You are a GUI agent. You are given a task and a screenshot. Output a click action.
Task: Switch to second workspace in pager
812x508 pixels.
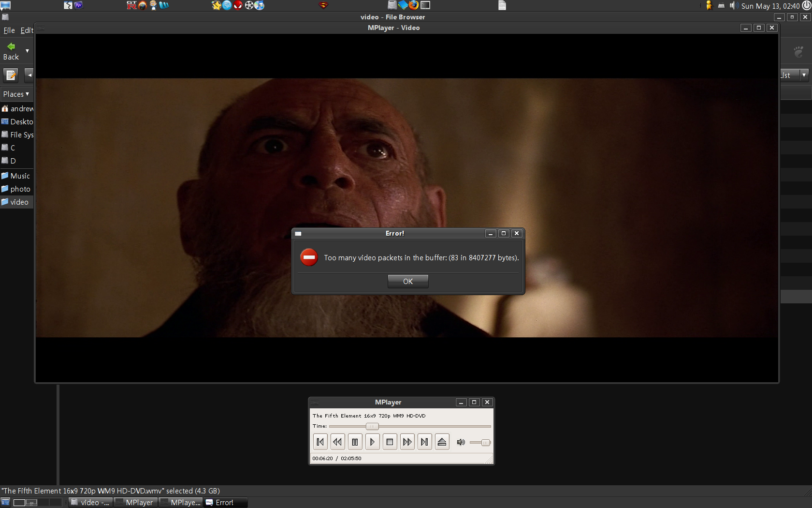pyautogui.click(x=31, y=503)
